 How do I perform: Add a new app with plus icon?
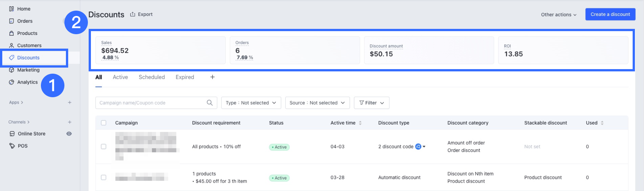70,103
